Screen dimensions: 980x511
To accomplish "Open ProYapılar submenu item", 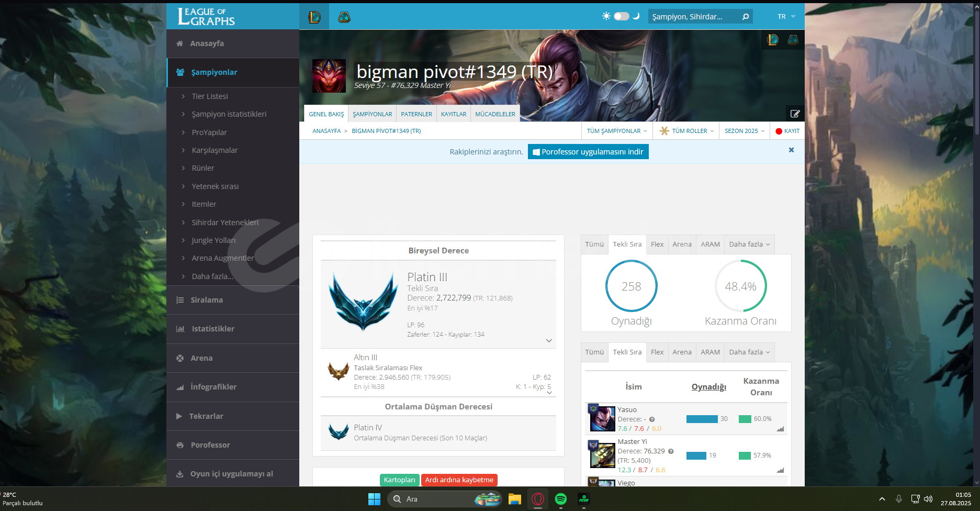I will point(209,132).
